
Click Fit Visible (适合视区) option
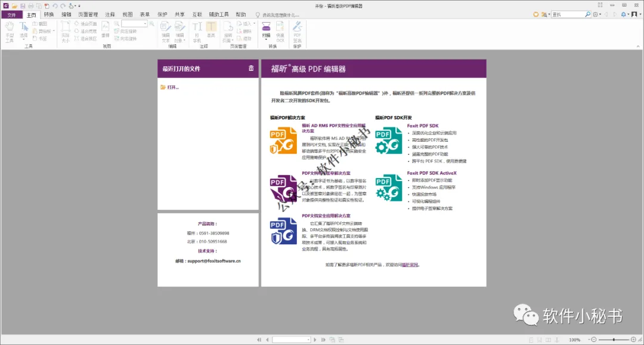point(85,39)
